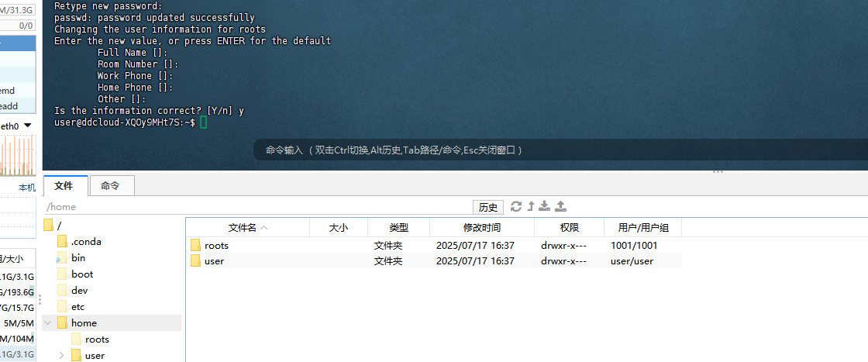Click the 文件夹 type cell of user row
Viewport: 868px width, 362px height.
[388, 261]
